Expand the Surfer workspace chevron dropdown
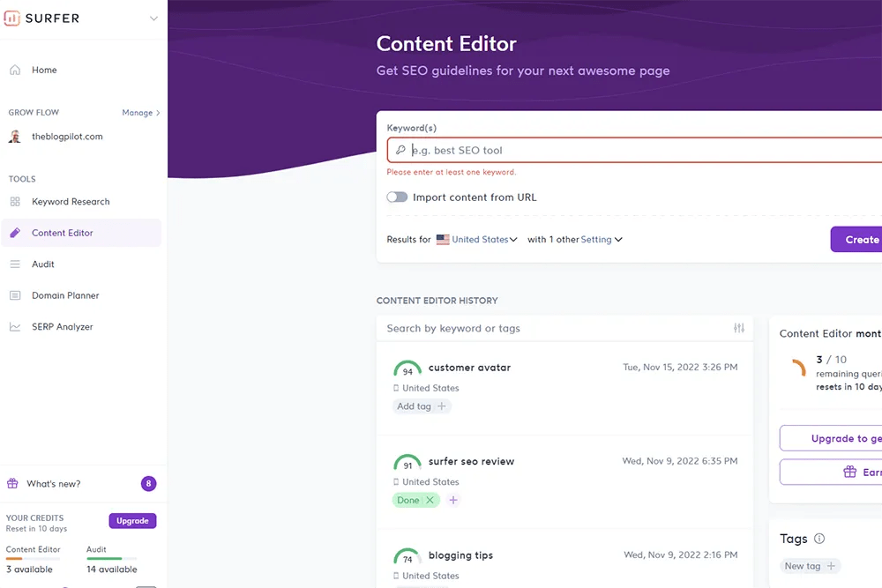882x588 pixels. tap(153, 19)
